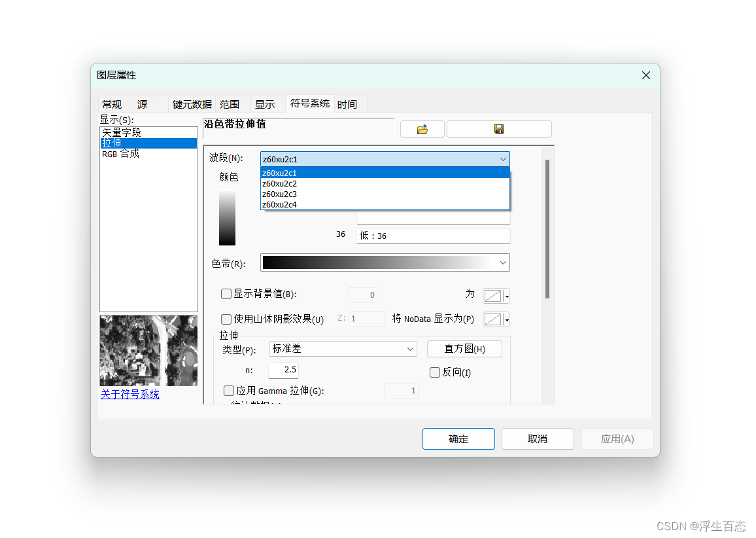
Task: Click the grayscale color gradient bar under 颜色
Action: pos(227,217)
